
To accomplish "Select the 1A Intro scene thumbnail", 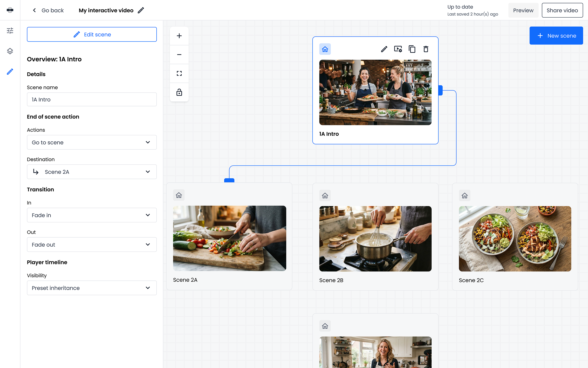I will coord(375,92).
